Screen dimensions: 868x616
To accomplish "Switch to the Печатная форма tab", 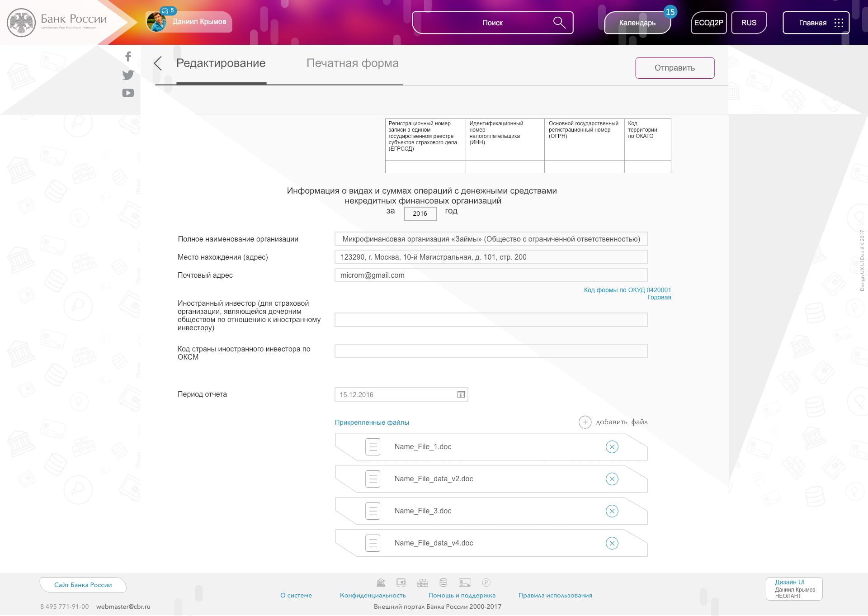I will point(353,63).
